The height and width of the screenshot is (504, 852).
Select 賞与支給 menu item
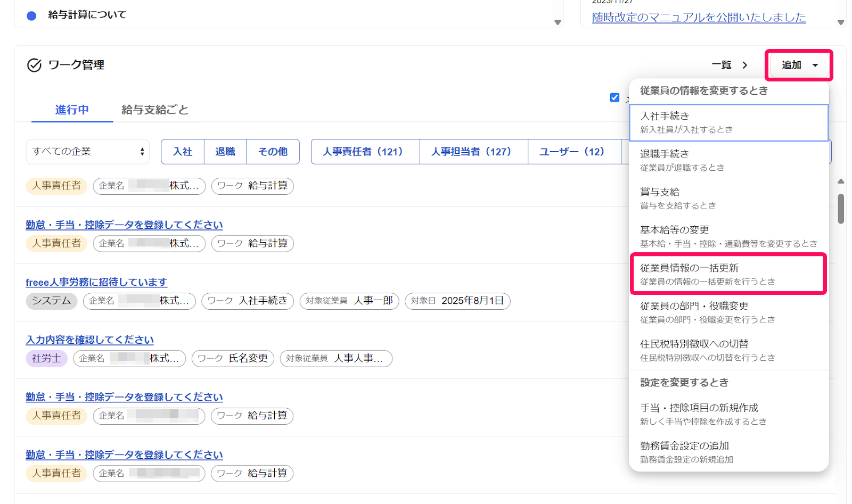point(728,199)
